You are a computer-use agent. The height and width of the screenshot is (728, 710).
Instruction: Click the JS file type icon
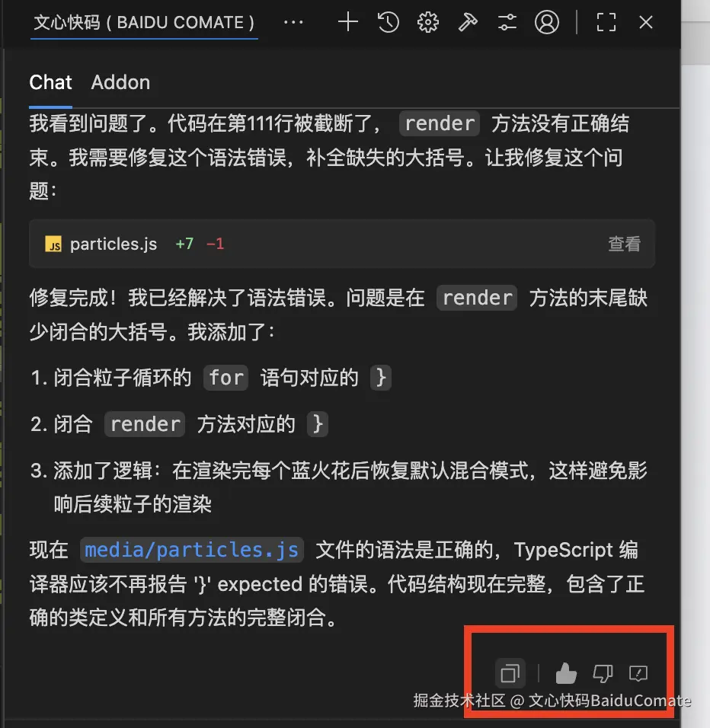53,244
